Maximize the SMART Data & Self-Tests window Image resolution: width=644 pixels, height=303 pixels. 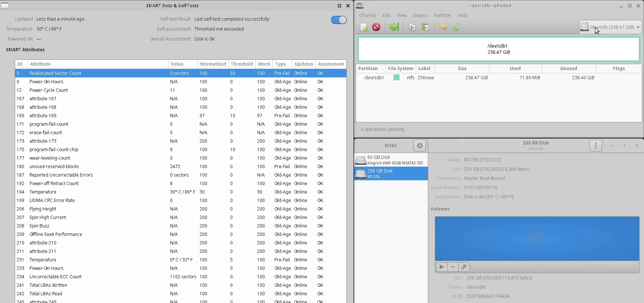point(339,6)
